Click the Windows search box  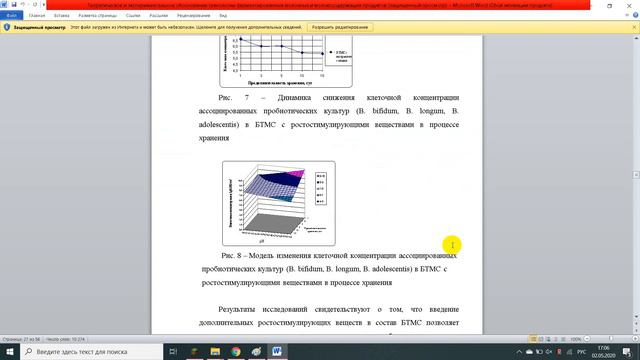point(91,351)
